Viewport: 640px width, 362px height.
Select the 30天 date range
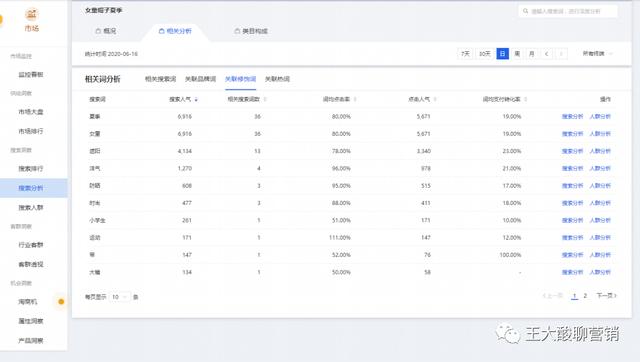point(484,54)
